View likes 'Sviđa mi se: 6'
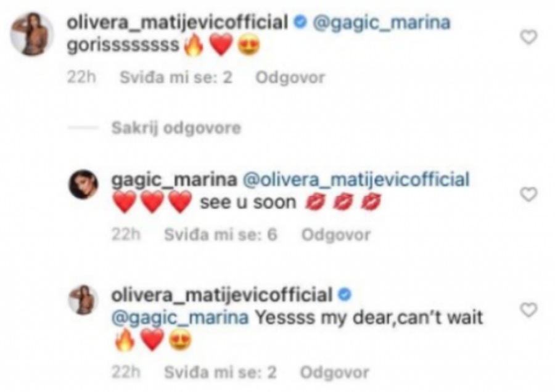Screen dimensions: 555x392 point(221,234)
